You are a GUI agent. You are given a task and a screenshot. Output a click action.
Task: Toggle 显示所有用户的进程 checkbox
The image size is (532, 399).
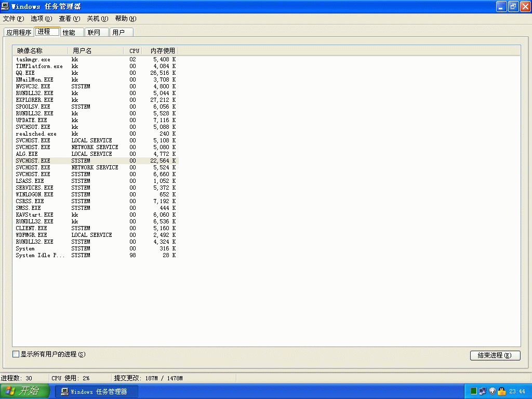point(16,354)
